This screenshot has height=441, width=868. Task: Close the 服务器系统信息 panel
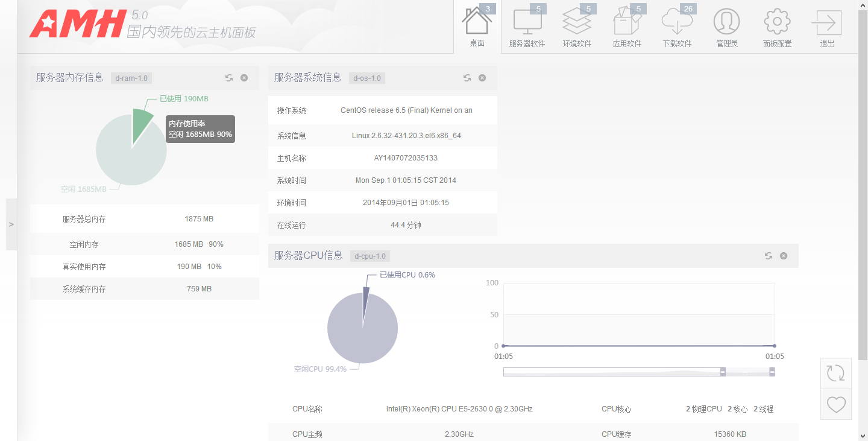[482, 78]
